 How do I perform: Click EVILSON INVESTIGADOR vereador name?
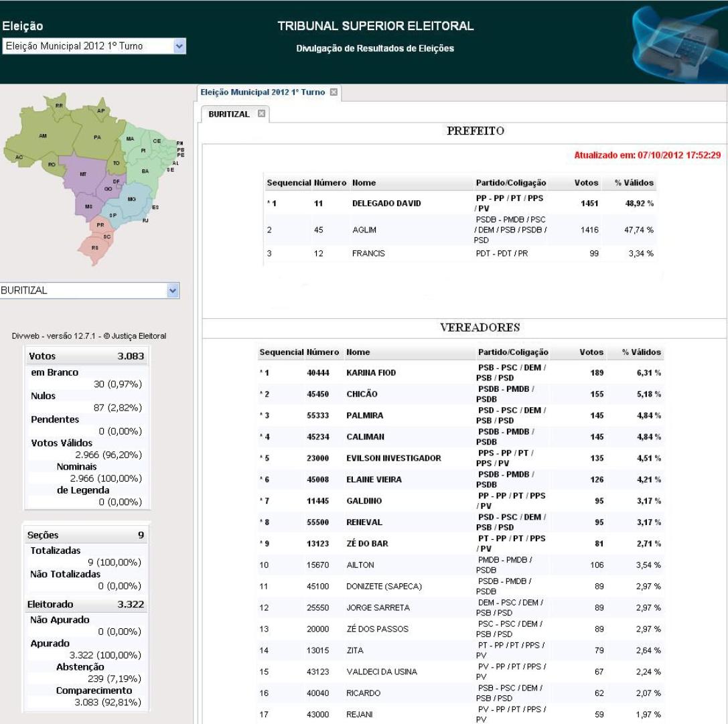[394, 458]
